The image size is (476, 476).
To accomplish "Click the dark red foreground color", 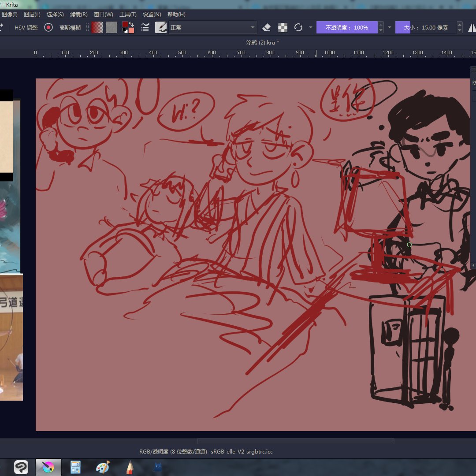I will pyautogui.click(x=125, y=24).
